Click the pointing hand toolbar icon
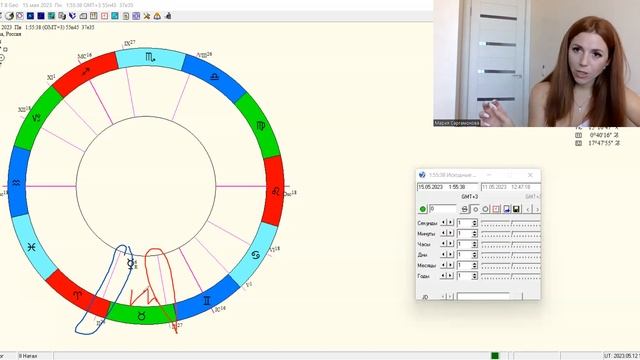This screenshot has height=360, width=640. 168,16
